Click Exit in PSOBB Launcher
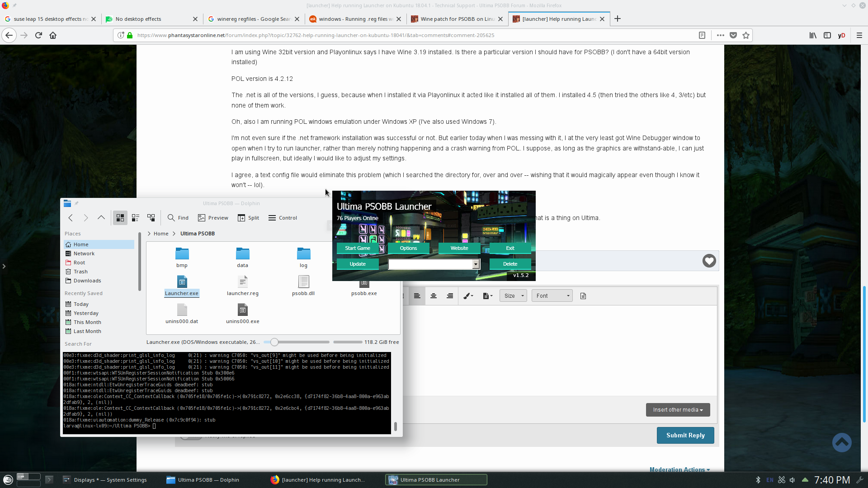This screenshot has height=488, width=868. click(x=510, y=248)
